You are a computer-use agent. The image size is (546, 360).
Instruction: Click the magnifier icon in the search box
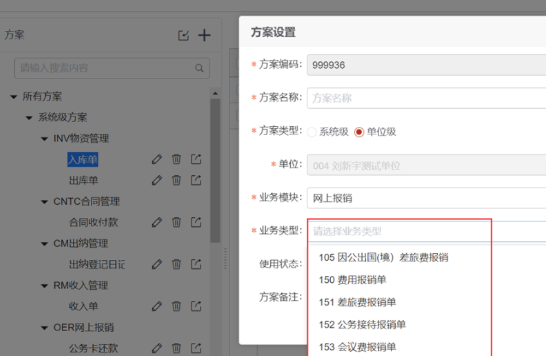click(199, 68)
